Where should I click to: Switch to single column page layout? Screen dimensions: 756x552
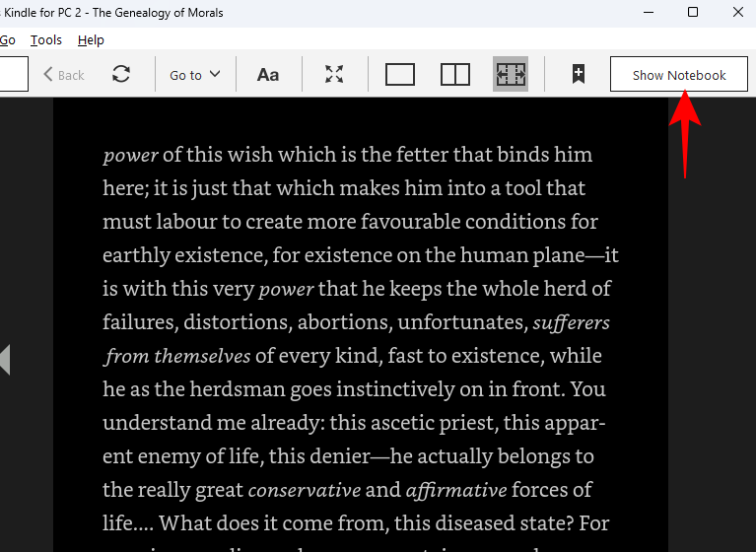click(x=399, y=75)
